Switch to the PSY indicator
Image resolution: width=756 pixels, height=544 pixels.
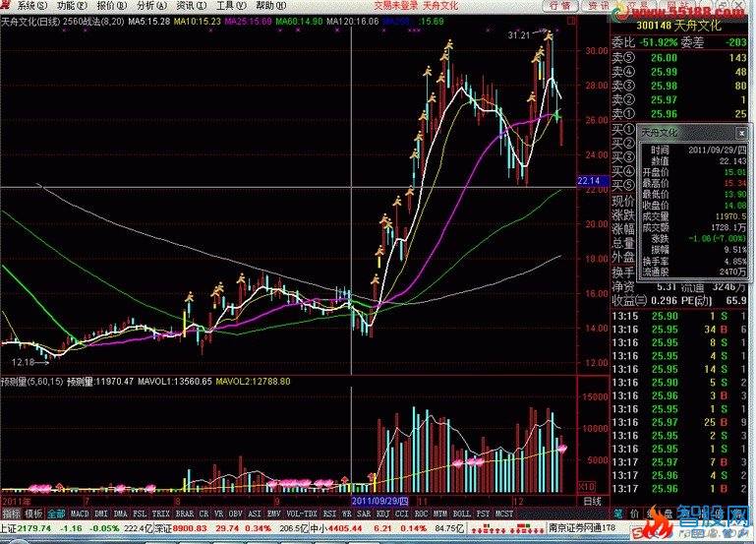point(483,514)
